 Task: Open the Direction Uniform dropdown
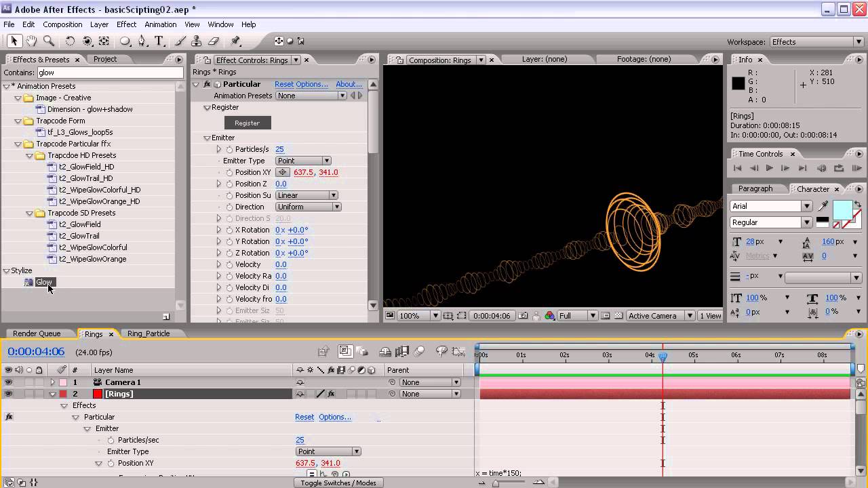tap(308, 207)
